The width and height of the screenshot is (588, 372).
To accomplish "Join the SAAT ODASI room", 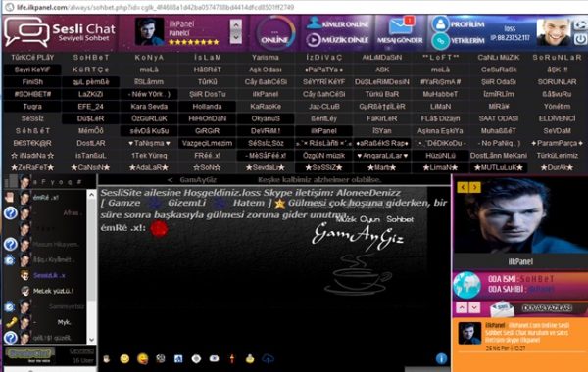I will [499, 118].
